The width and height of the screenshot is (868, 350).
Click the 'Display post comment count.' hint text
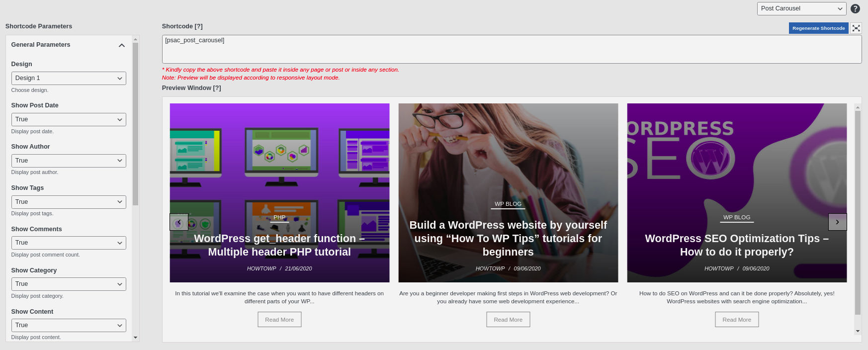[46, 255]
